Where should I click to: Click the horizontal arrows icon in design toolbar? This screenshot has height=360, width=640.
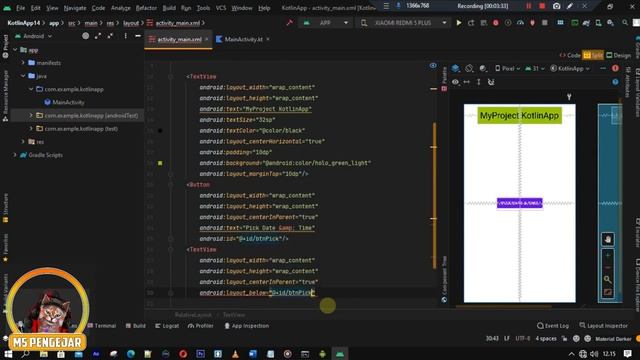[x=467, y=82]
